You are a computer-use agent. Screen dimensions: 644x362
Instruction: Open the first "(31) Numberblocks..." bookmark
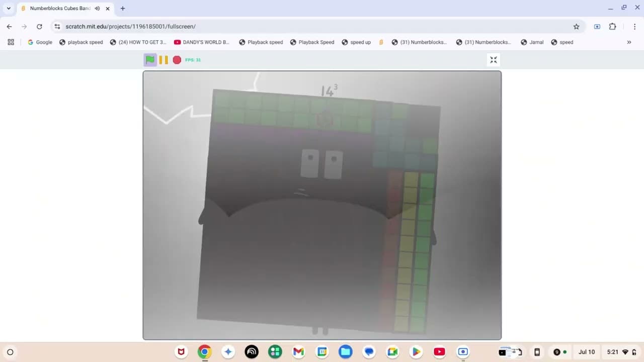pos(419,42)
